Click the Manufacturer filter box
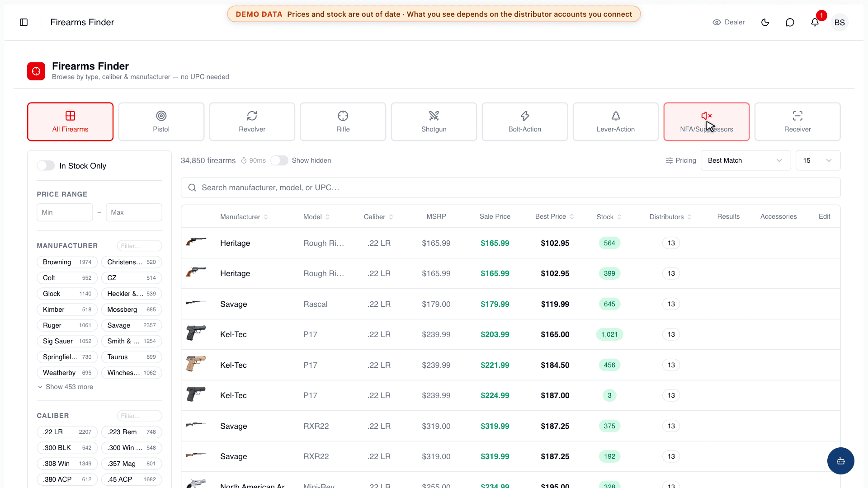 139,246
